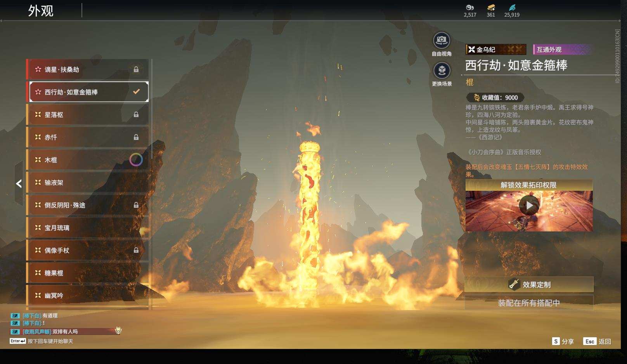Select the 摘星·扶桑劫 skin

pyautogui.click(x=87, y=69)
